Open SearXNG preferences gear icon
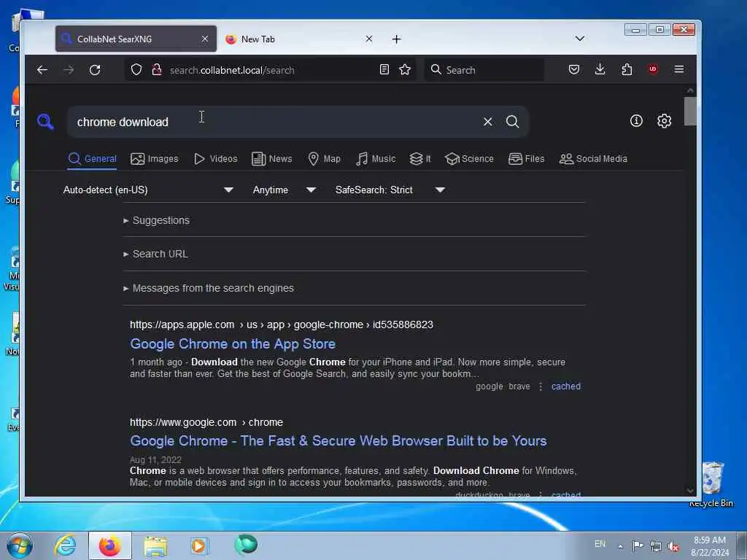The width and height of the screenshot is (747, 560). coord(664,121)
